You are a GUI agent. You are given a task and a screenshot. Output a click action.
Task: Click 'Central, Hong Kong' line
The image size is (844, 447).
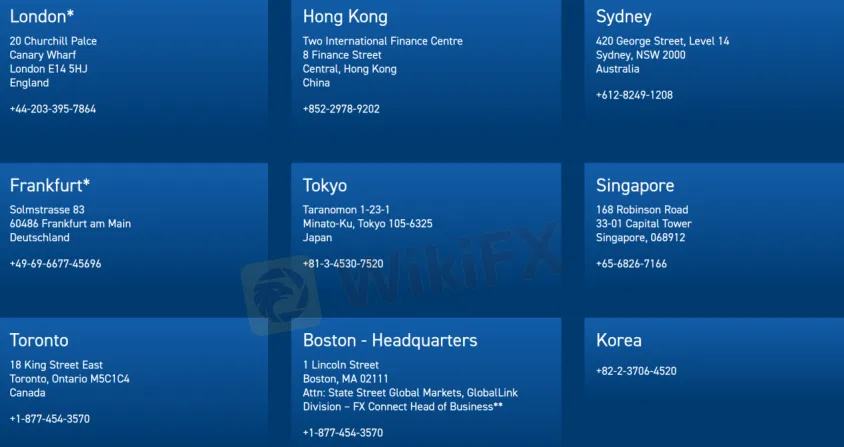pyautogui.click(x=349, y=69)
